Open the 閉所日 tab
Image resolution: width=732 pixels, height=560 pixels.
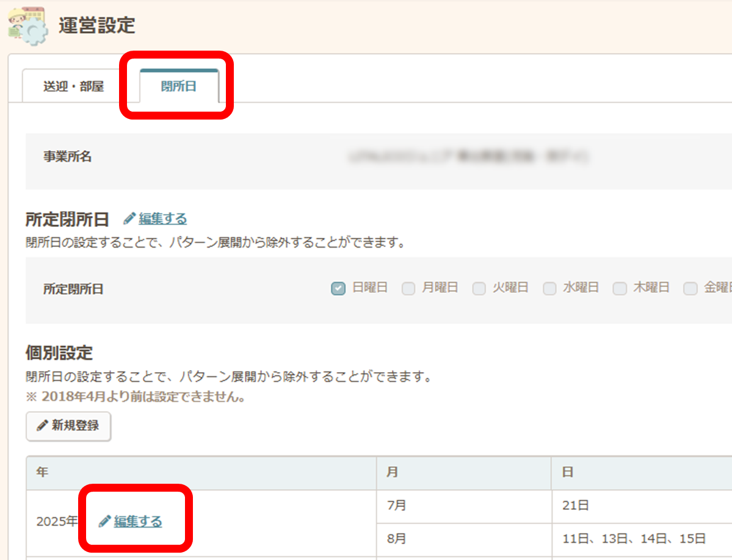coord(179,86)
